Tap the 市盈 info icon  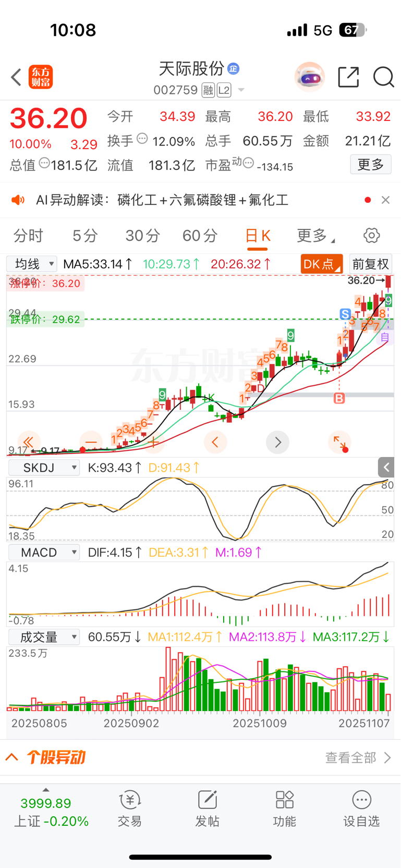pyautogui.click(x=248, y=163)
